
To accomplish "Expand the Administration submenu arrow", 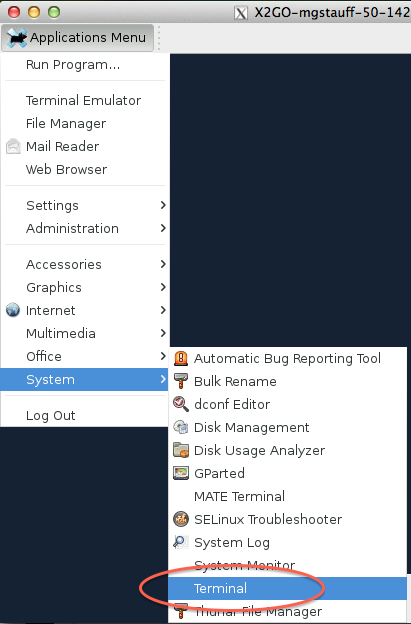I will point(163,228).
